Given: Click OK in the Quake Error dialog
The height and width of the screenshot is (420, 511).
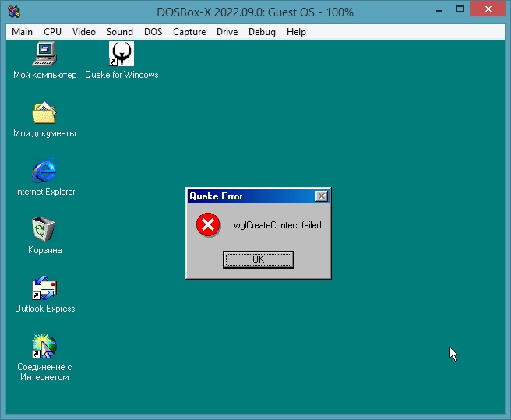Looking at the screenshot, I should pyautogui.click(x=259, y=259).
